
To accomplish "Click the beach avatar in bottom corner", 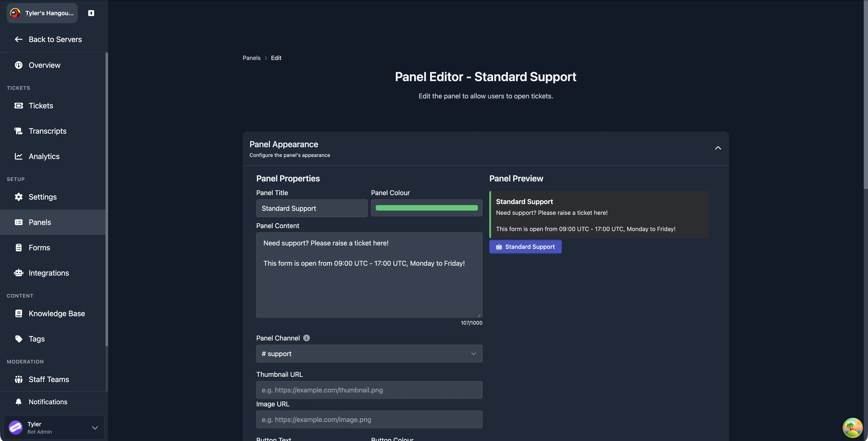I will (853, 427).
